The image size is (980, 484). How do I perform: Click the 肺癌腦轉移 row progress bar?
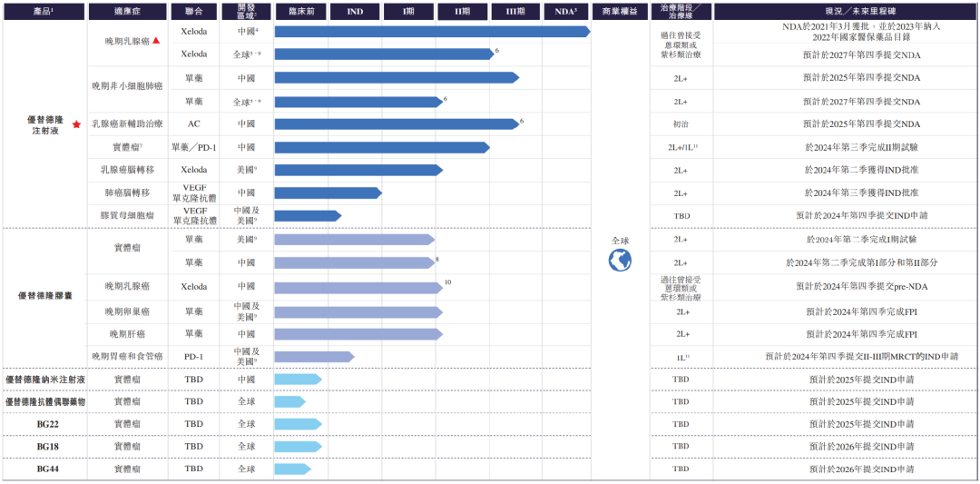click(328, 193)
